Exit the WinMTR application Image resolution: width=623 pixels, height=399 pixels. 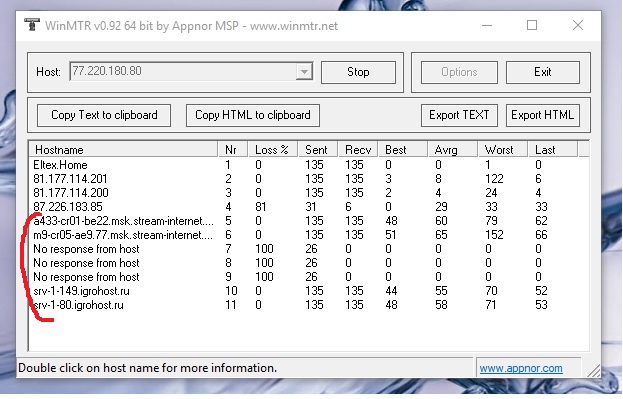[542, 72]
